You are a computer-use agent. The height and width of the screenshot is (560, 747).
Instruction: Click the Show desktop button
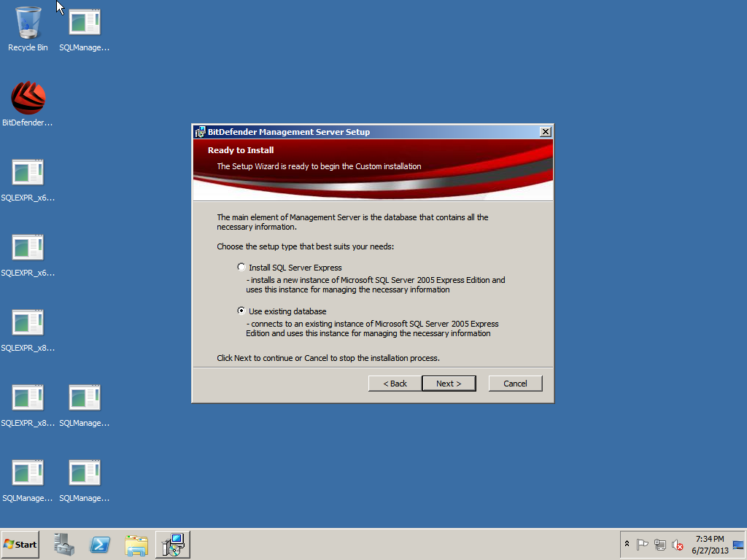[738, 544]
